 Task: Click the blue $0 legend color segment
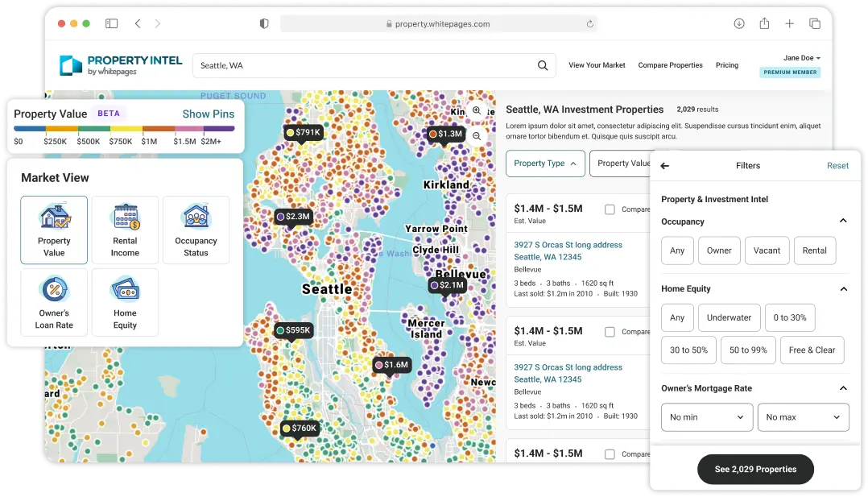(x=30, y=129)
